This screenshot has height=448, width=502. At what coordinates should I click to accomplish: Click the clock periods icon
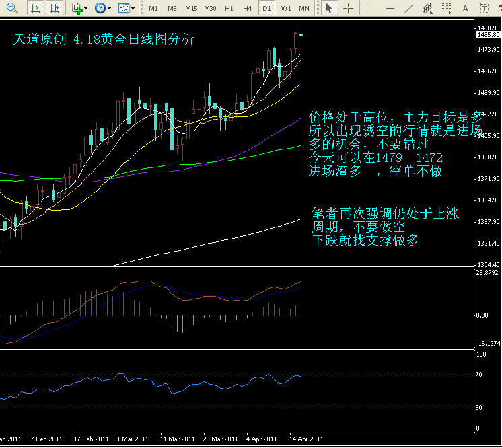pos(100,8)
